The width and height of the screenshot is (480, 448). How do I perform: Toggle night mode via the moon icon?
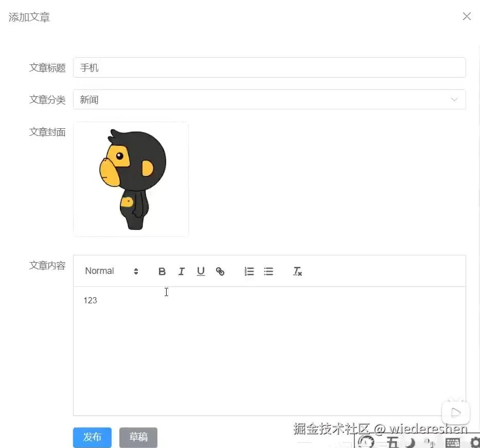411,443
